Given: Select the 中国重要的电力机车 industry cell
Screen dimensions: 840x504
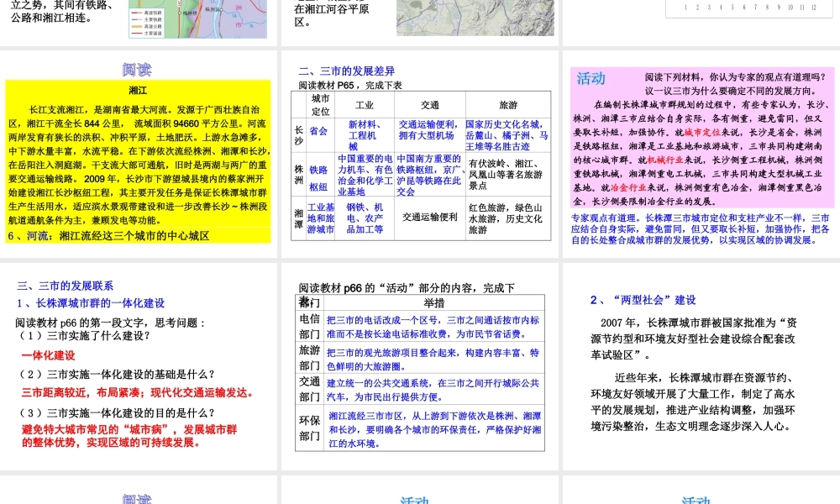Looking at the screenshot, I should [x=365, y=176].
